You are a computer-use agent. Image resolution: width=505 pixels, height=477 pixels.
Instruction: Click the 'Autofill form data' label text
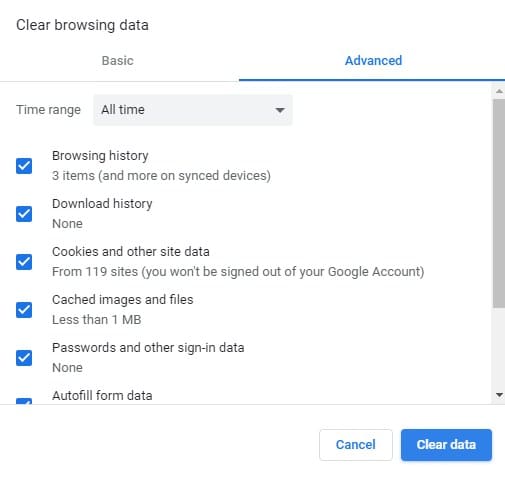(102, 396)
